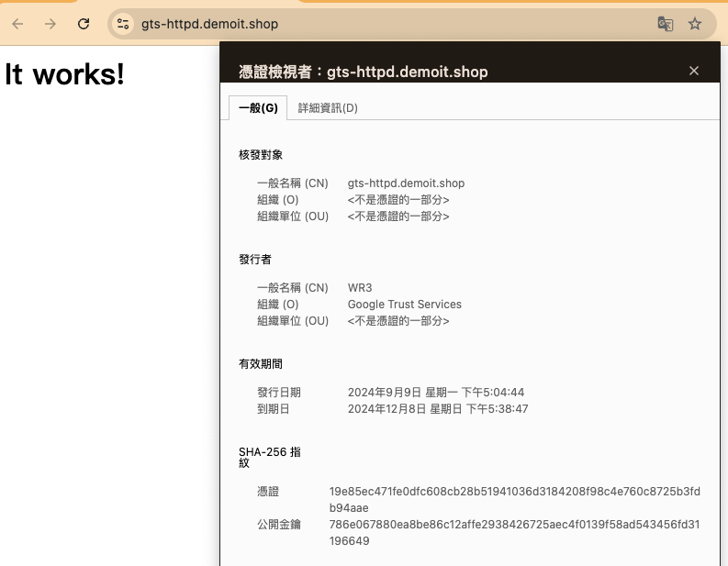Go back with the browser back arrow
Image resolution: width=728 pixels, height=566 pixels.
pos(17,24)
